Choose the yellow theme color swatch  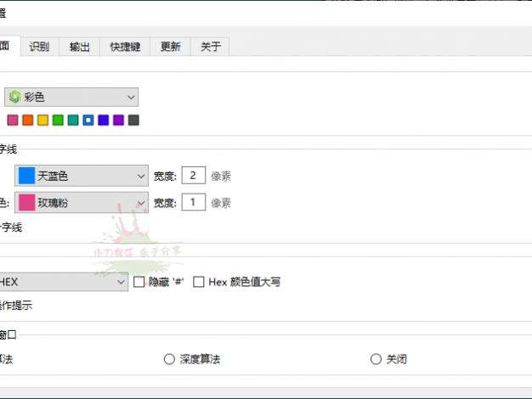tap(42, 120)
